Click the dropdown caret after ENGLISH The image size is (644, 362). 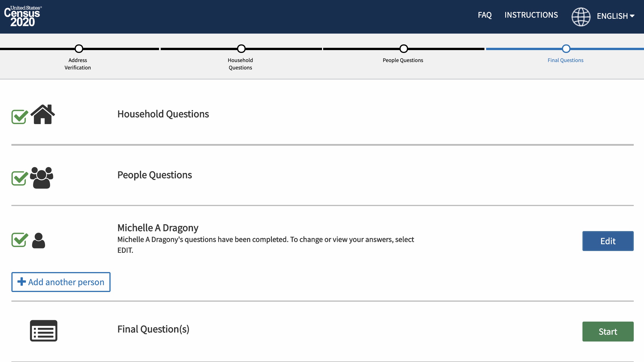click(632, 16)
